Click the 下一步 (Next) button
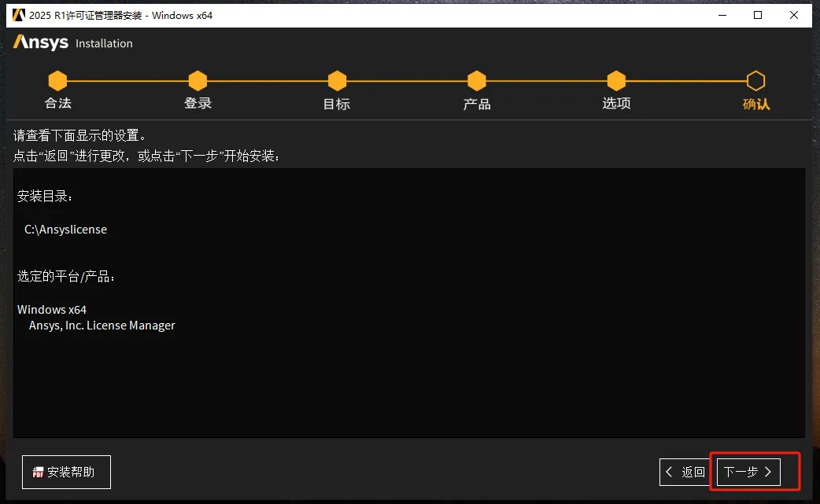Screen dimensions: 820x504 (x=748, y=472)
